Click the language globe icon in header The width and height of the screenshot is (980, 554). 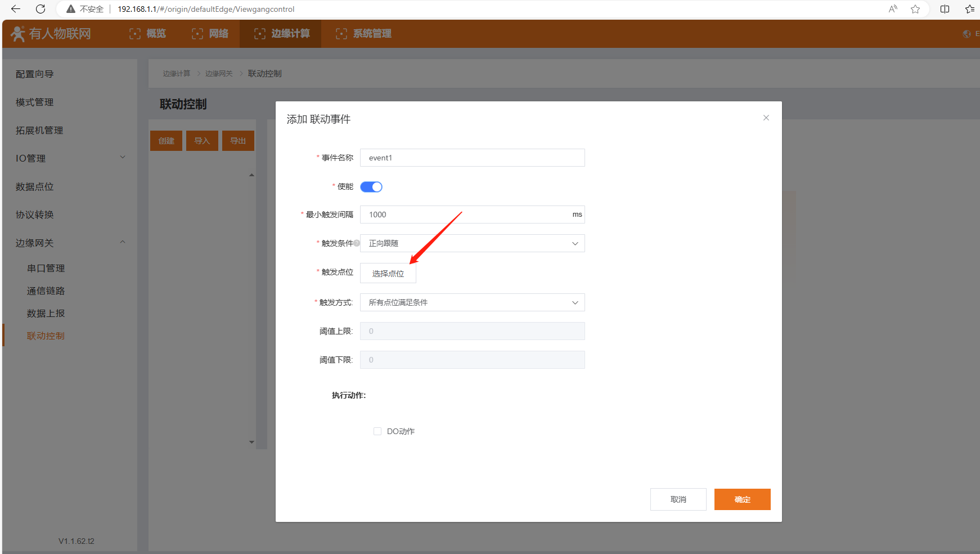[966, 34]
